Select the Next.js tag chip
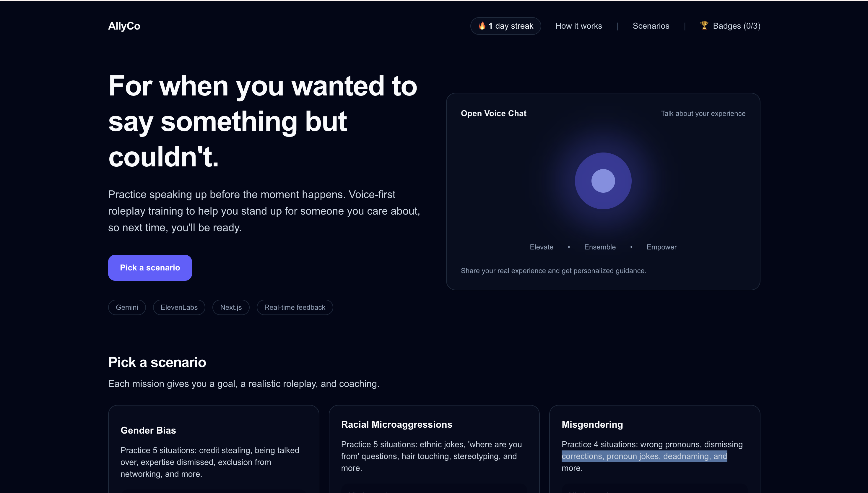The width and height of the screenshot is (868, 493). (x=231, y=307)
